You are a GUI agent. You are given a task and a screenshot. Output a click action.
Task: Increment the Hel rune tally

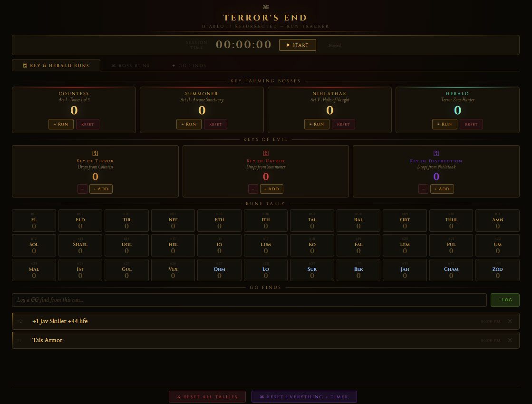(173, 245)
